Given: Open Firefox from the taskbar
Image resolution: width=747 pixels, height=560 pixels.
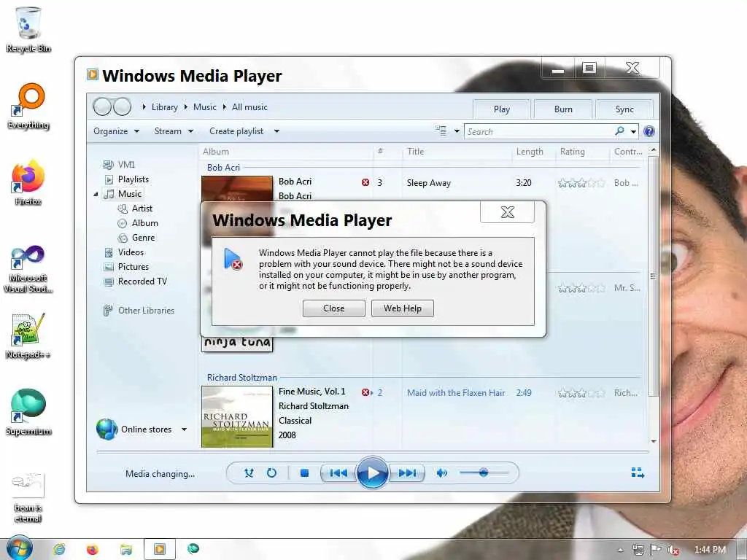Looking at the screenshot, I should tap(93, 549).
